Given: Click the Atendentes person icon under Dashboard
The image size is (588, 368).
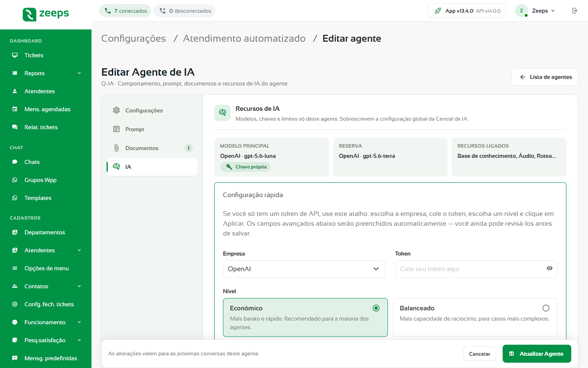Looking at the screenshot, I should (15, 91).
